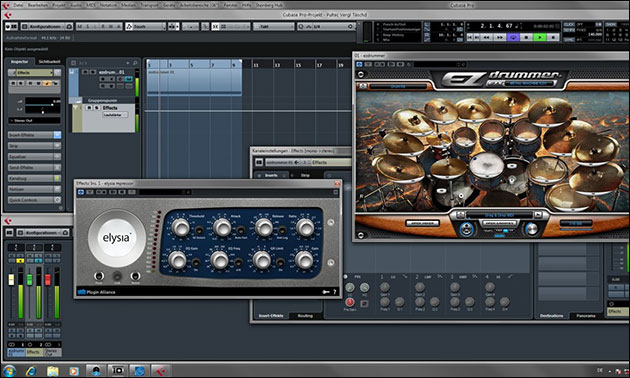Open Windows Explorer folder from the taskbar
630x378 pixels.
pos(53,371)
